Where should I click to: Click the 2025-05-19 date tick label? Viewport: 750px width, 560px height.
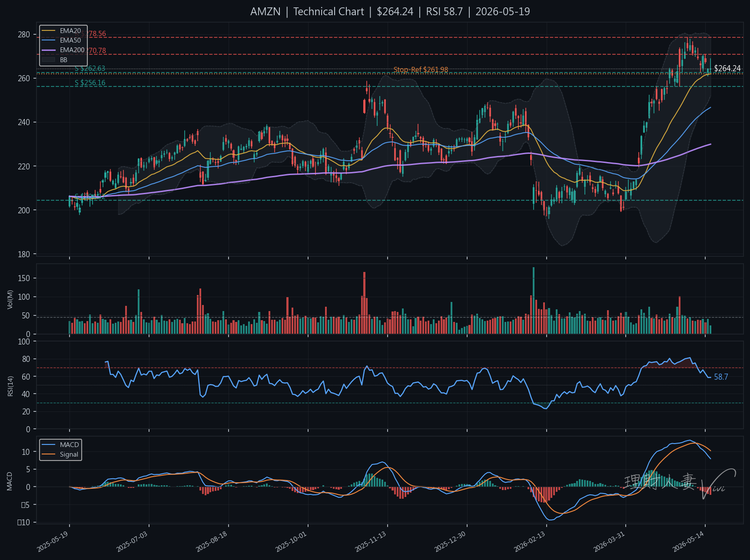click(x=53, y=542)
